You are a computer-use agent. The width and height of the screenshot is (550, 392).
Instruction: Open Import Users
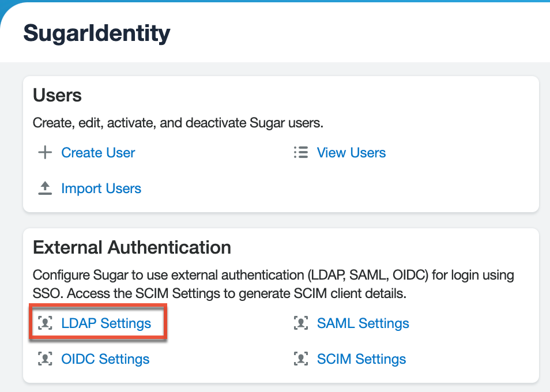101,188
